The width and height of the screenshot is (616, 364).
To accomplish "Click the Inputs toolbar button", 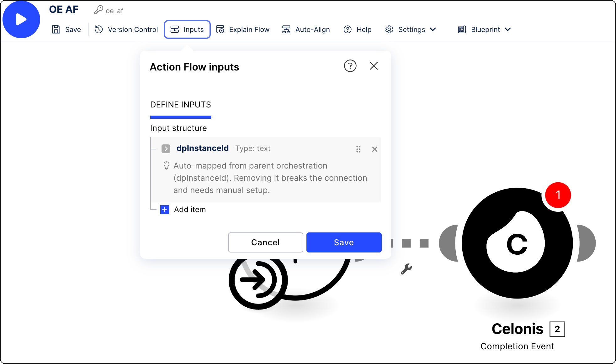I will click(187, 29).
